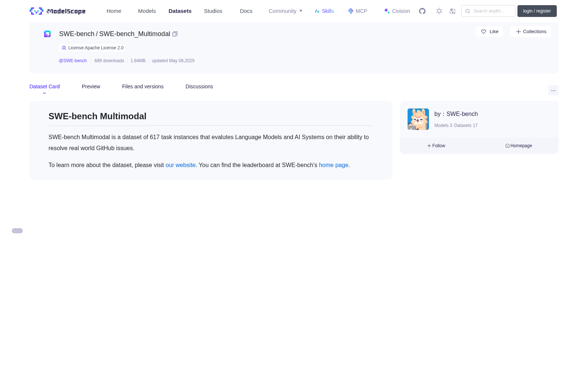Open MCP page
588x368 pixels.
coord(357,11)
